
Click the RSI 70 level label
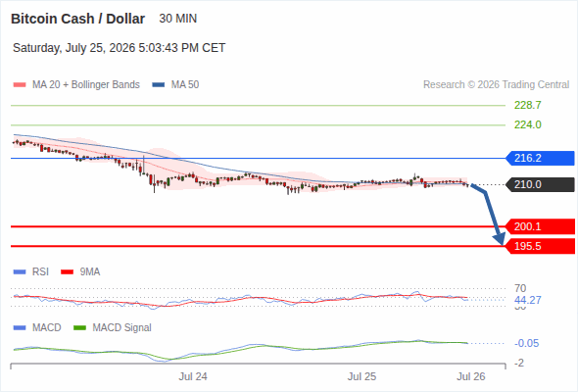[x=520, y=288]
